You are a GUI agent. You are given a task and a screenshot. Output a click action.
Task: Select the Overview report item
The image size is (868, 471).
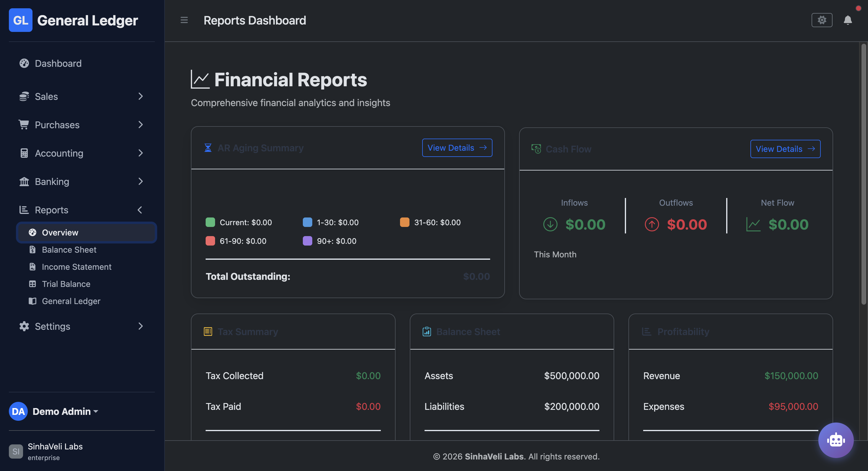[x=86, y=233]
